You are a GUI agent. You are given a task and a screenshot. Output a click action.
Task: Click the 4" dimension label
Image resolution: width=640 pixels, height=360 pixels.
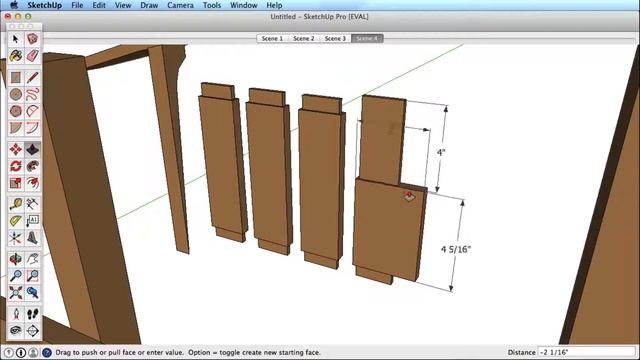441,152
